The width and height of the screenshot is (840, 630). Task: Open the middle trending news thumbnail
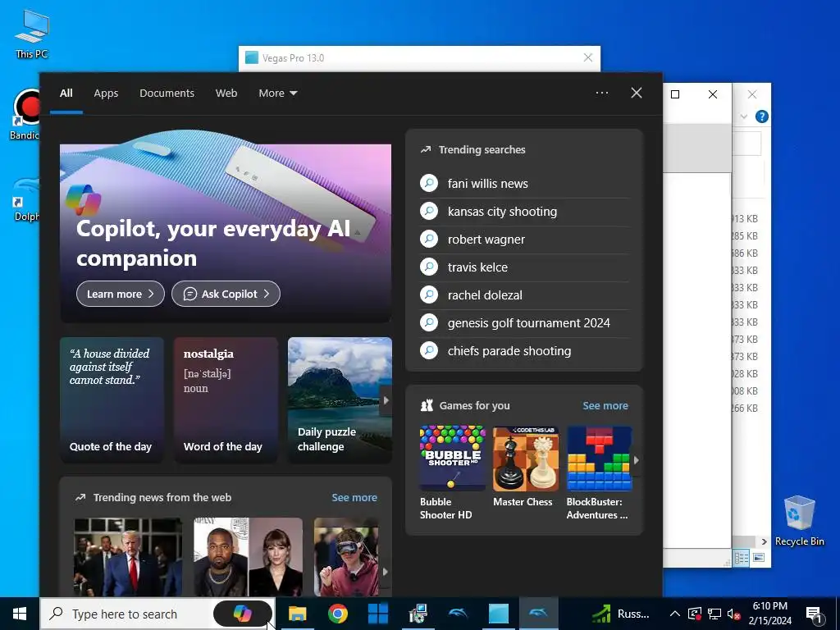click(x=248, y=557)
